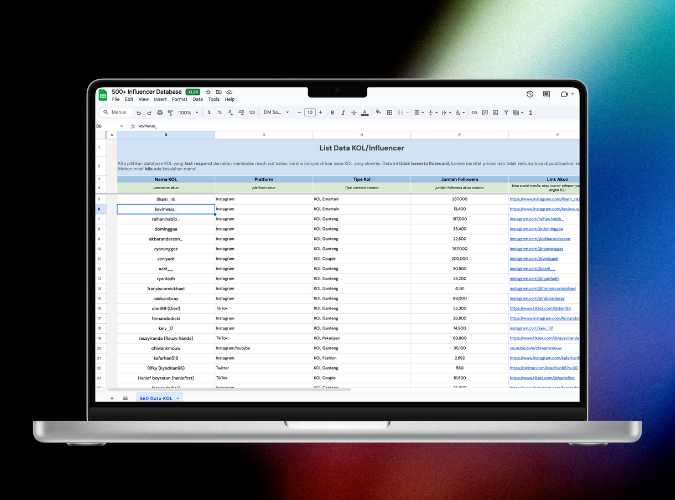Viewport: 675px width, 500px height.
Task: Open the Instagram link in first data row
Action: click(x=543, y=200)
